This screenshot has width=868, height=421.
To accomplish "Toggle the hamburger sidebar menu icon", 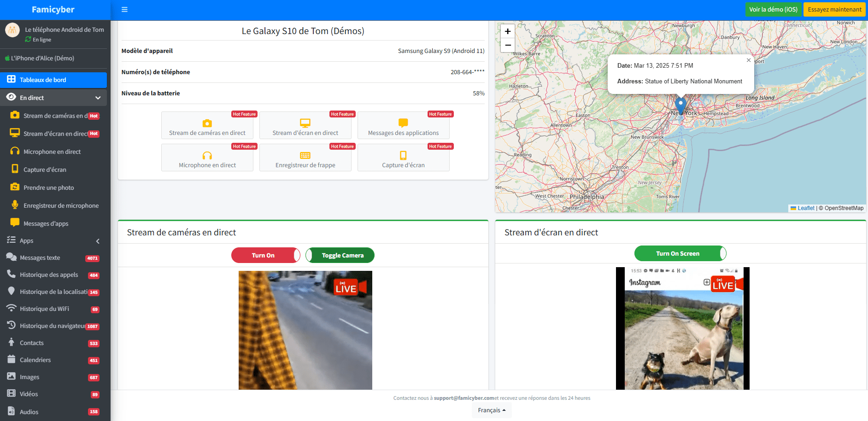I will [124, 9].
